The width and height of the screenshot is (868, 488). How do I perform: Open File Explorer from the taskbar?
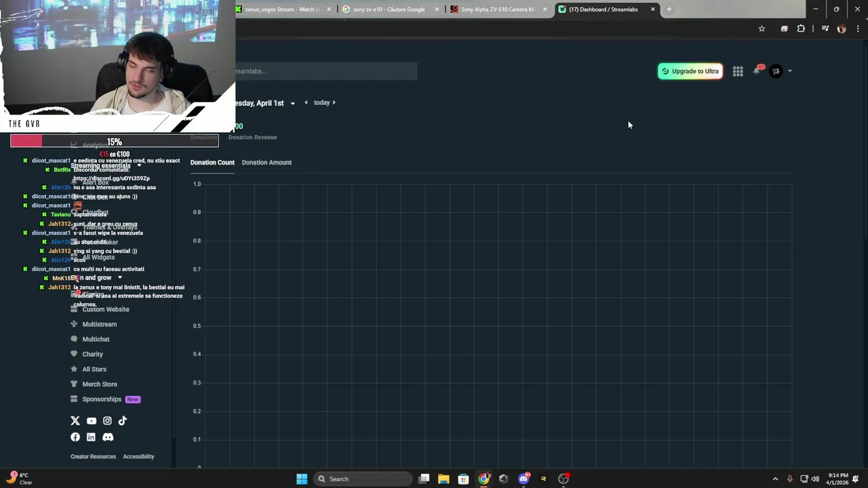tap(443, 479)
